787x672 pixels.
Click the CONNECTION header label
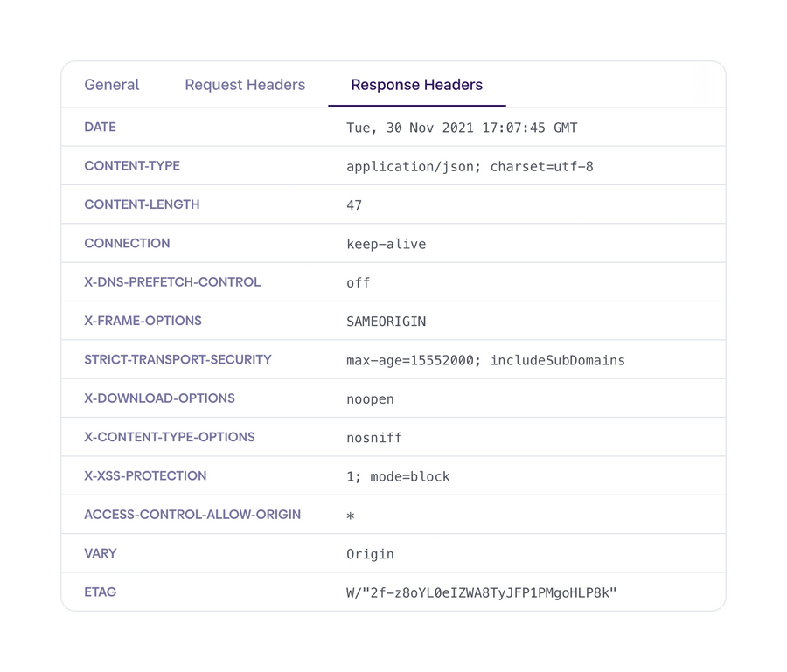pyautogui.click(x=127, y=244)
